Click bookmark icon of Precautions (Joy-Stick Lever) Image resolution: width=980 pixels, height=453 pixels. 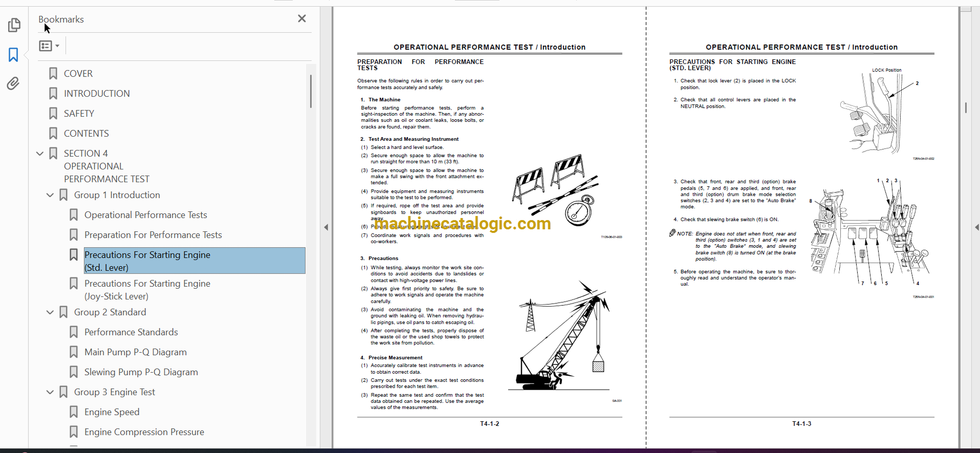pyautogui.click(x=74, y=284)
